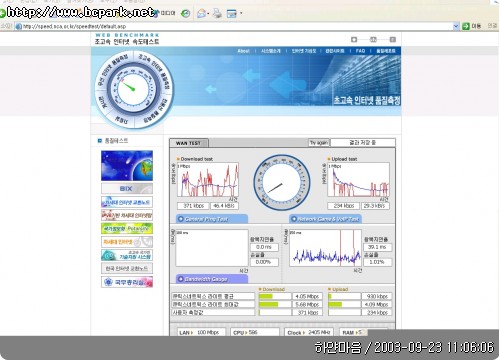Click the circle icon on General Ping Test
Viewport: 500px width, 360px height.
[181, 219]
